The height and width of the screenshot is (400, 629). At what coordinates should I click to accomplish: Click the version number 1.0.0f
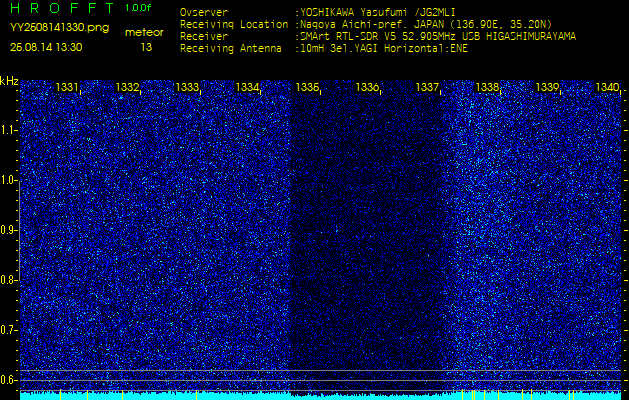pos(138,8)
